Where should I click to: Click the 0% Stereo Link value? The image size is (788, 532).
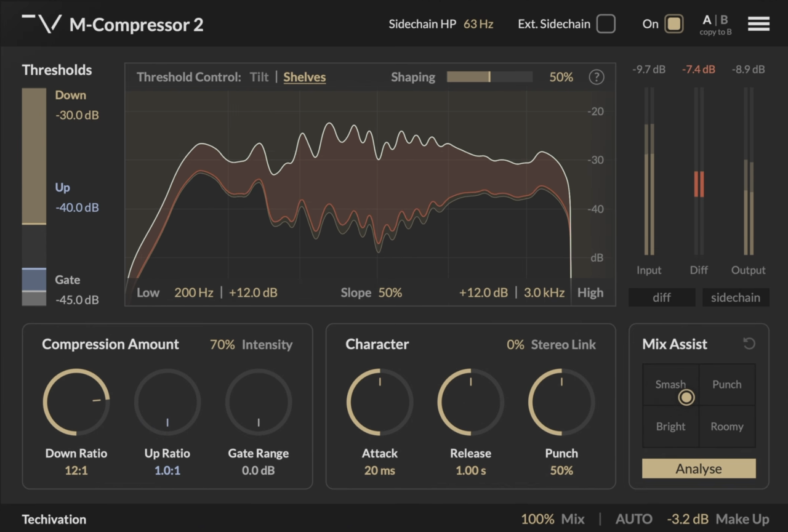click(x=515, y=345)
